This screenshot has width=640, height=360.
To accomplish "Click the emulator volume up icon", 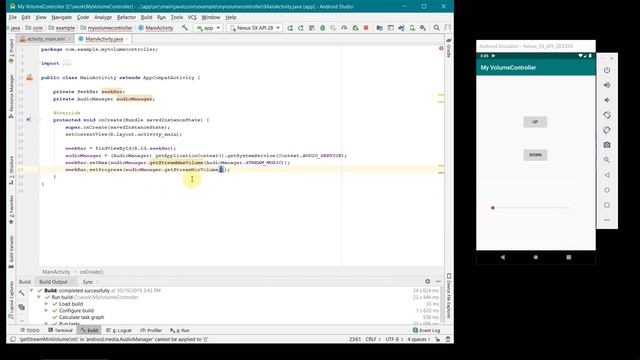I will tap(607, 85).
